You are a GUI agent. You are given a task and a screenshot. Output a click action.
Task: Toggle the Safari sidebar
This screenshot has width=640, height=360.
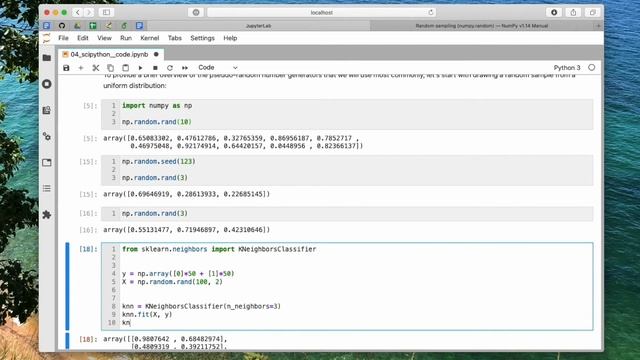(107, 13)
